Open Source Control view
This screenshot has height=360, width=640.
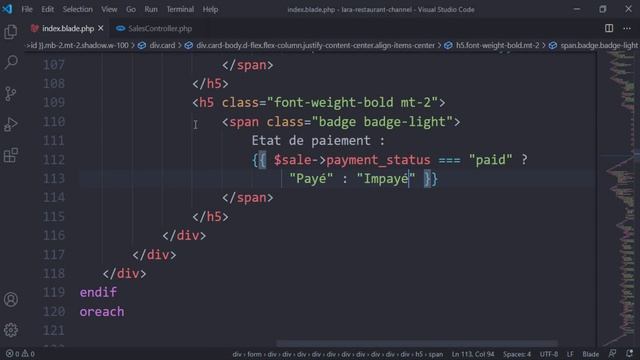pyautogui.click(x=11, y=93)
